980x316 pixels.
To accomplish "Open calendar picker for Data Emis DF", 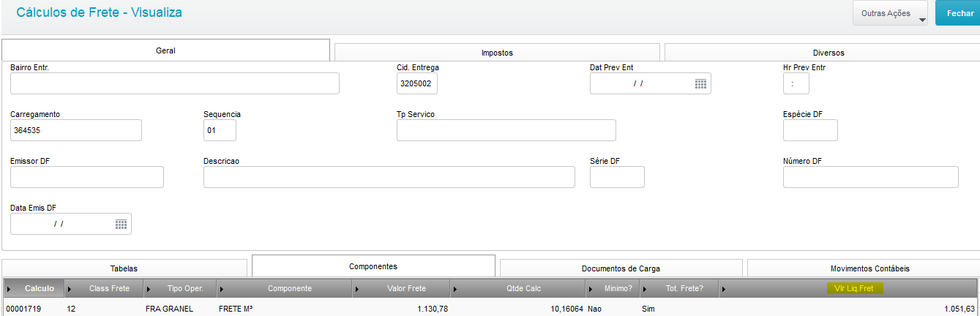I will [x=121, y=225].
